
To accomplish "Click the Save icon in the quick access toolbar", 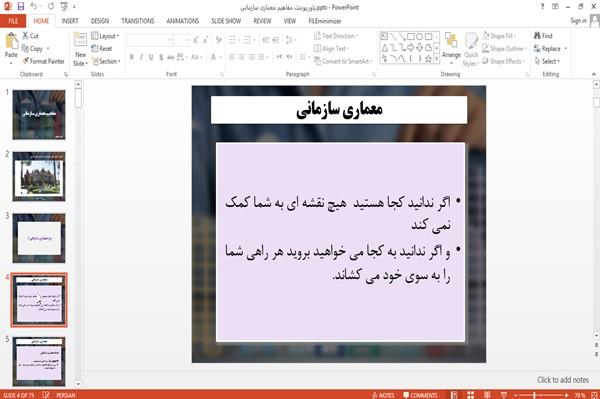I will [21, 7].
